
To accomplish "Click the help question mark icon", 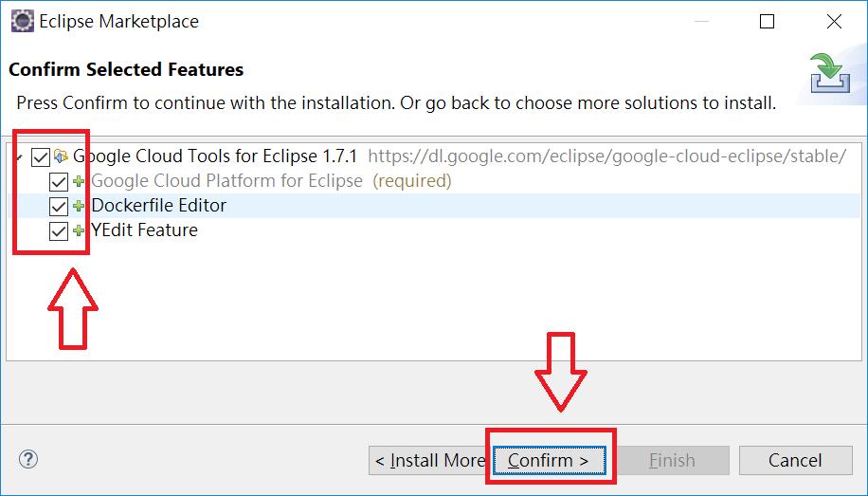I will tap(28, 459).
